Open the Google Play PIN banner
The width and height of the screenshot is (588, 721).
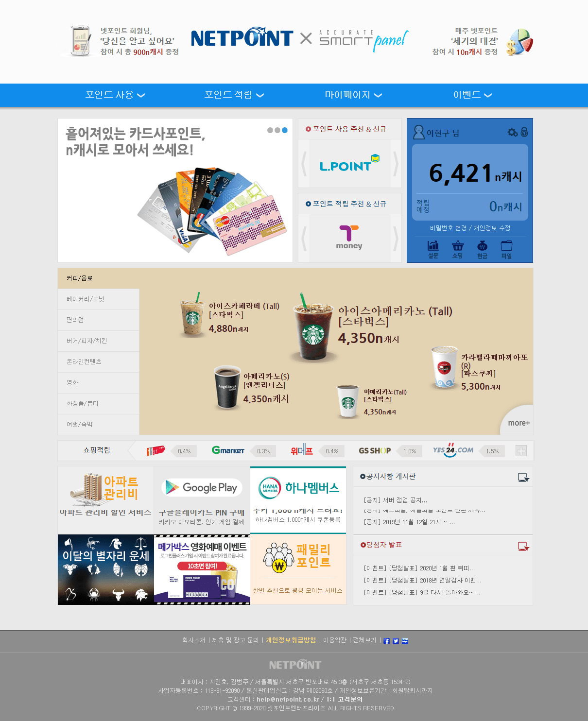(x=202, y=500)
